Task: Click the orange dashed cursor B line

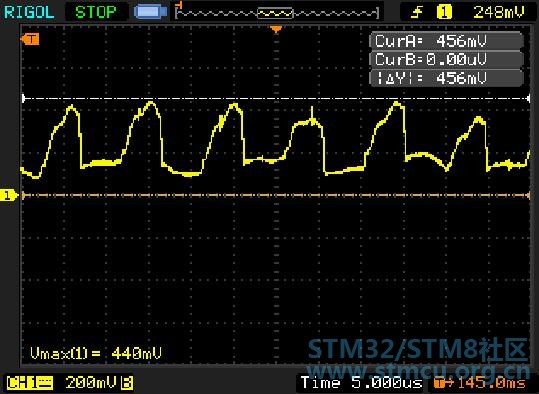Action: click(x=276, y=196)
